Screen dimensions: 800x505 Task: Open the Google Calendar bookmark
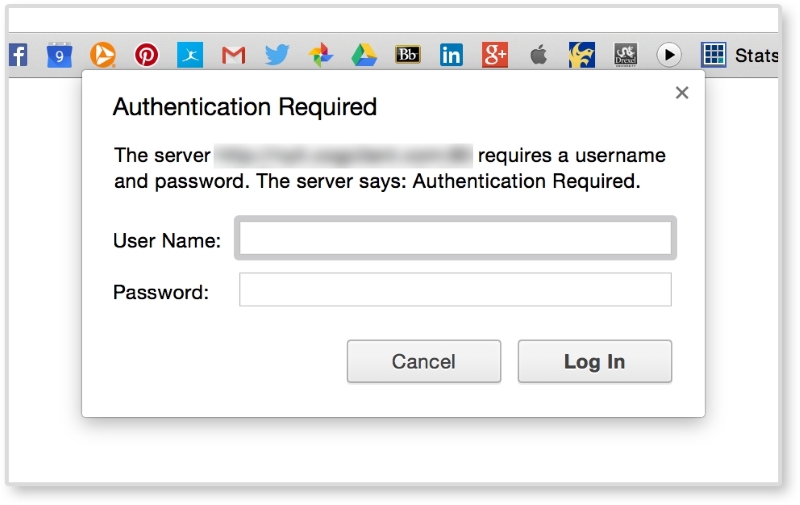tap(60, 55)
